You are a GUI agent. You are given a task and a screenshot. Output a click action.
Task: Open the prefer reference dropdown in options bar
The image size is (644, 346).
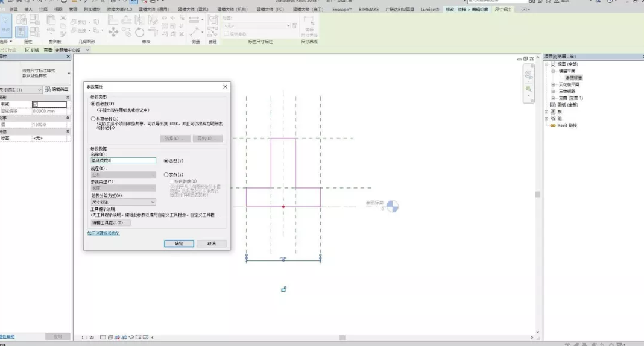click(x=72, y=50)
